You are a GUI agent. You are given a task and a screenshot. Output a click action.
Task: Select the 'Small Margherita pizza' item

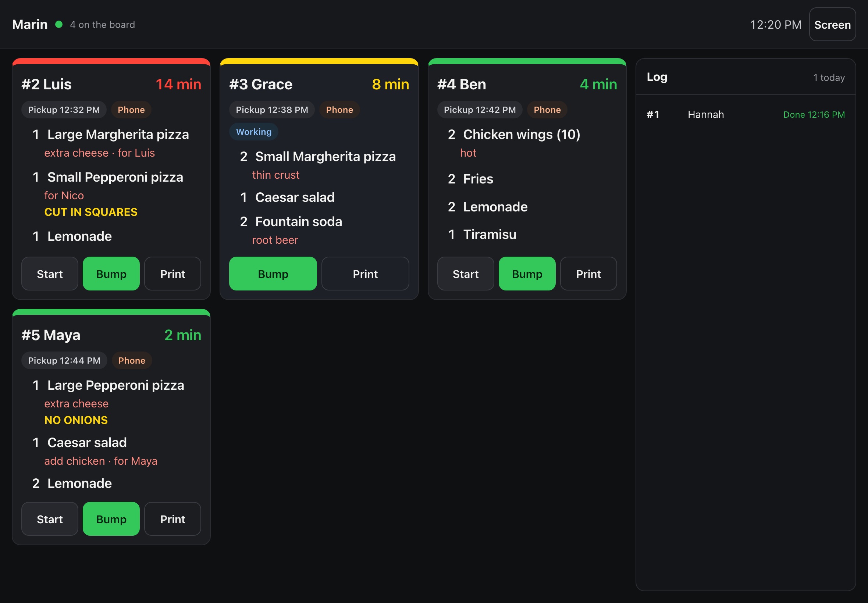tap(325, 156)
